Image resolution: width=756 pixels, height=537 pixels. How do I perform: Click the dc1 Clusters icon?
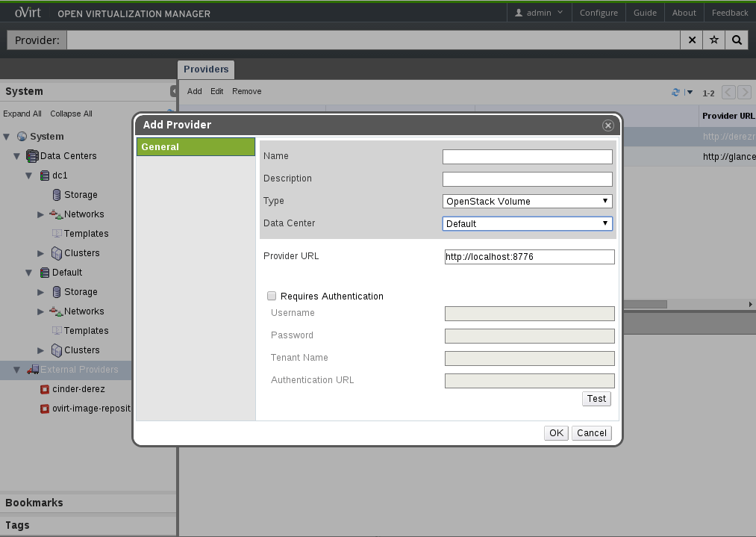[57, 253]
